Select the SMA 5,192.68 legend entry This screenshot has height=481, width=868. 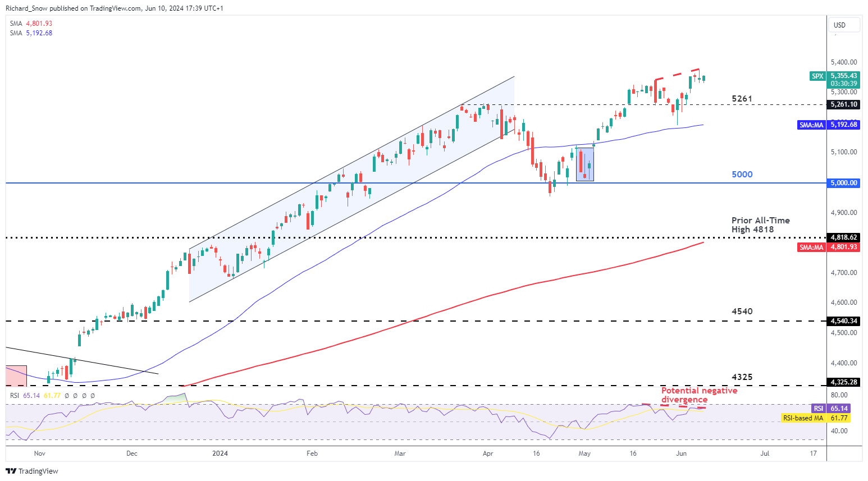click(31, 33)
